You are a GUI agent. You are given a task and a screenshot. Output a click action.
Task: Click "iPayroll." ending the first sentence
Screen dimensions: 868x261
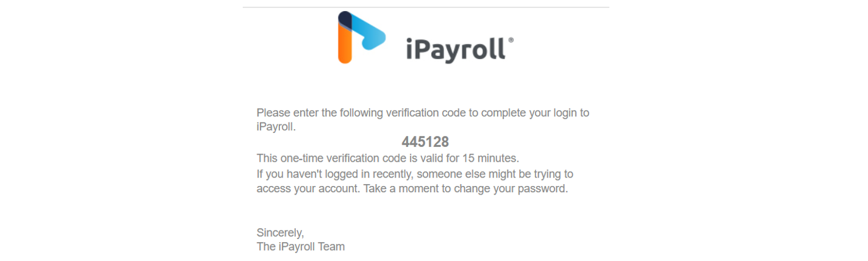pos(276,127)
